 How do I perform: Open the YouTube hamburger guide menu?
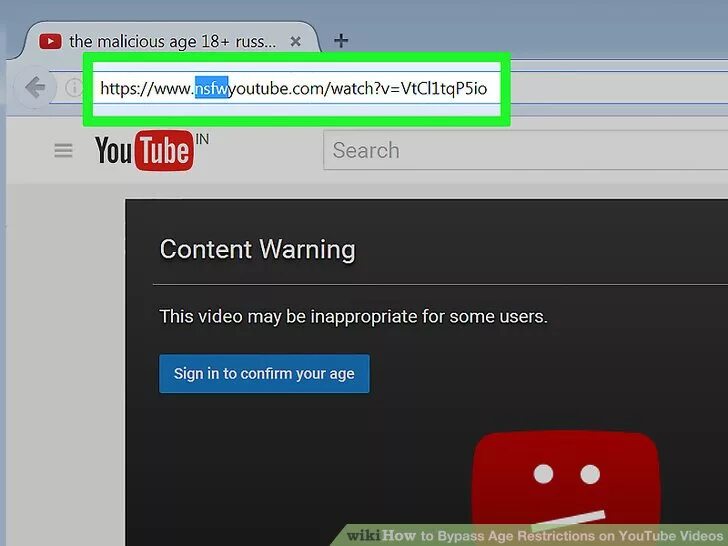pos(63,150)
